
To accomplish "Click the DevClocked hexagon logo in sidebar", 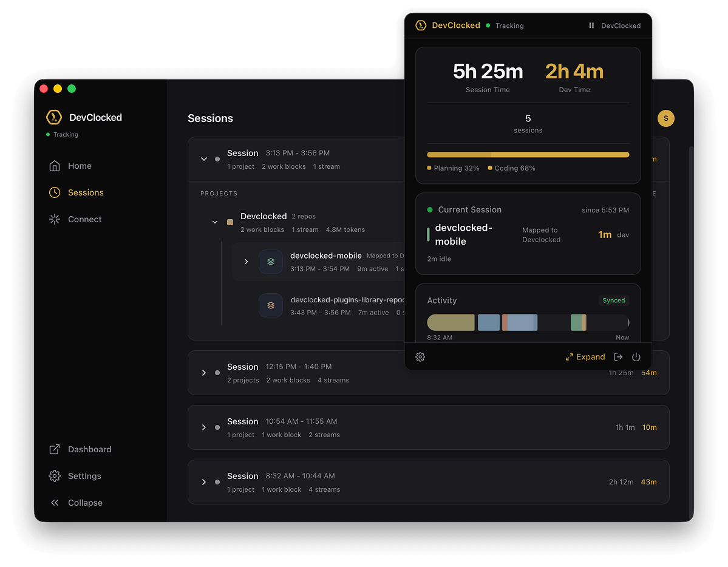I will coord(54,117).
